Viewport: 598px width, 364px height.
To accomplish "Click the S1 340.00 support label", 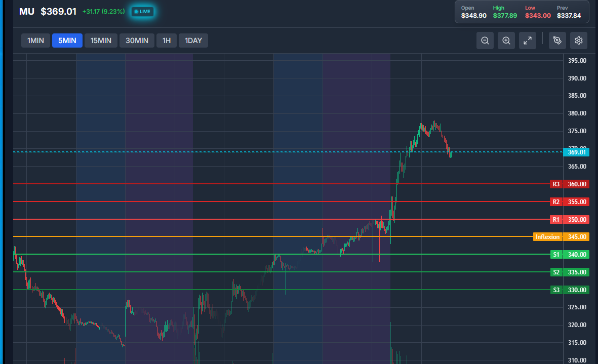I will click(x=570, y=254).
